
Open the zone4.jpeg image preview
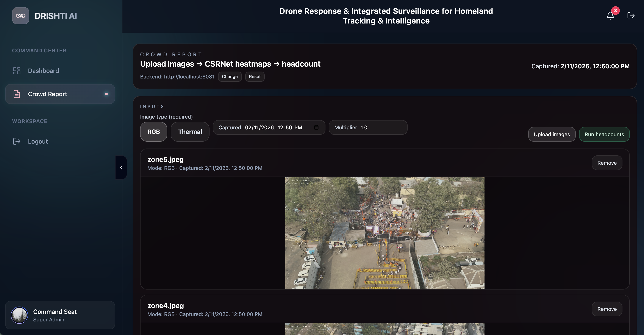385,329
